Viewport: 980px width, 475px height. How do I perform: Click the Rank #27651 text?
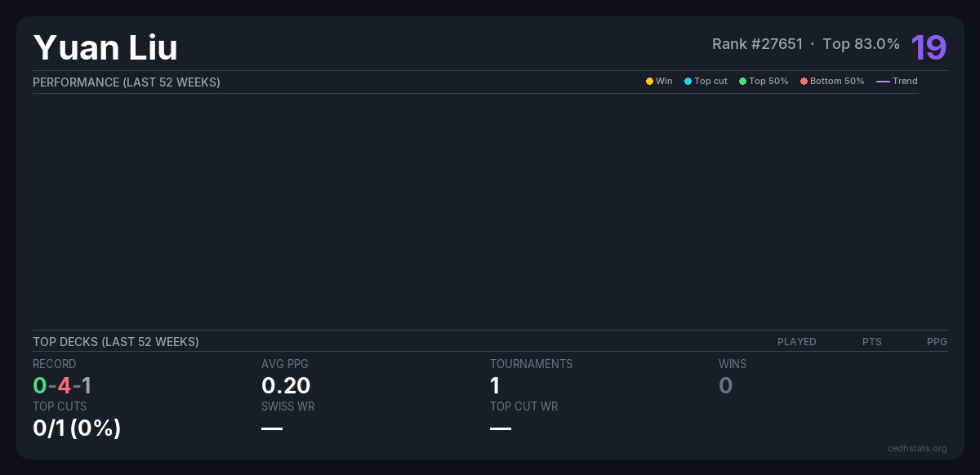(757, 44)
